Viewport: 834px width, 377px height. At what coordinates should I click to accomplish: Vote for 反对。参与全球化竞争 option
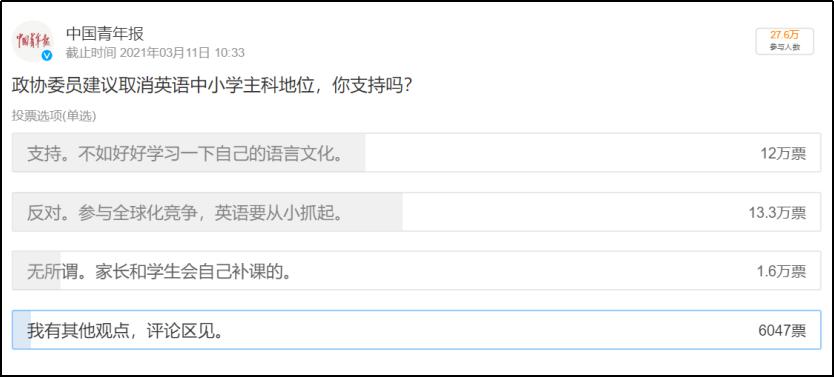pyautogui.click(x=416, y=212)
